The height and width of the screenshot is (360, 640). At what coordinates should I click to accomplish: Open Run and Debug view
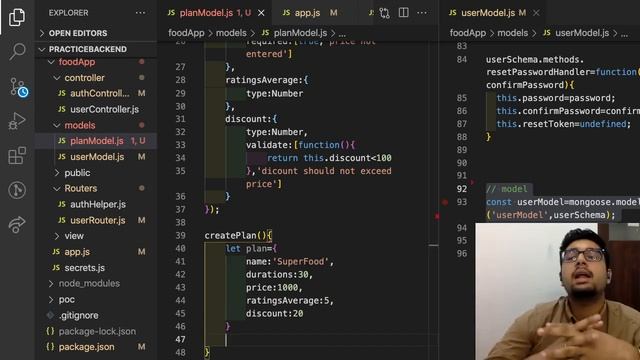point(17,121)
